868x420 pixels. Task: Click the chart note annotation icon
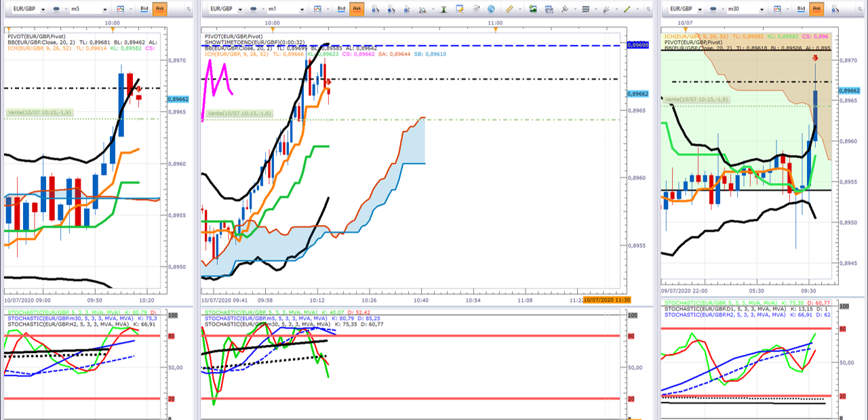tap(460, 9)
